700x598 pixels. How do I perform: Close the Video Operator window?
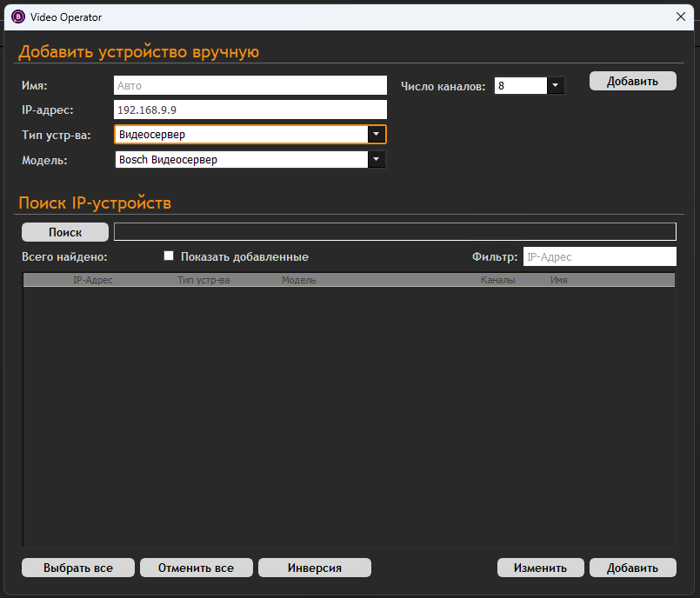pyautogui.click(x=681, y=17)
